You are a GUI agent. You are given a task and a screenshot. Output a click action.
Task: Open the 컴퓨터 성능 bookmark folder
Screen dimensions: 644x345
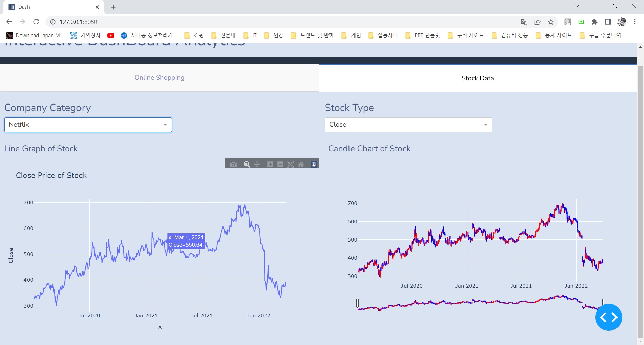[510, 36]
